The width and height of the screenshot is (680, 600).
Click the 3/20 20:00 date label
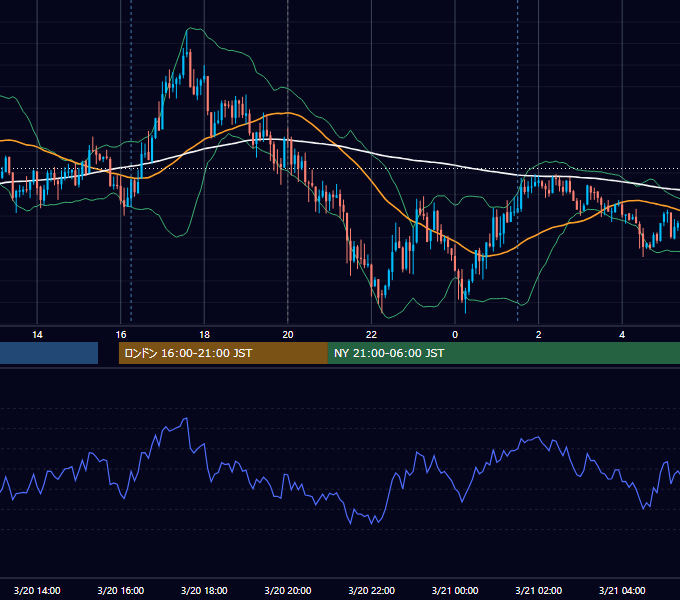(x=288, y=590)
